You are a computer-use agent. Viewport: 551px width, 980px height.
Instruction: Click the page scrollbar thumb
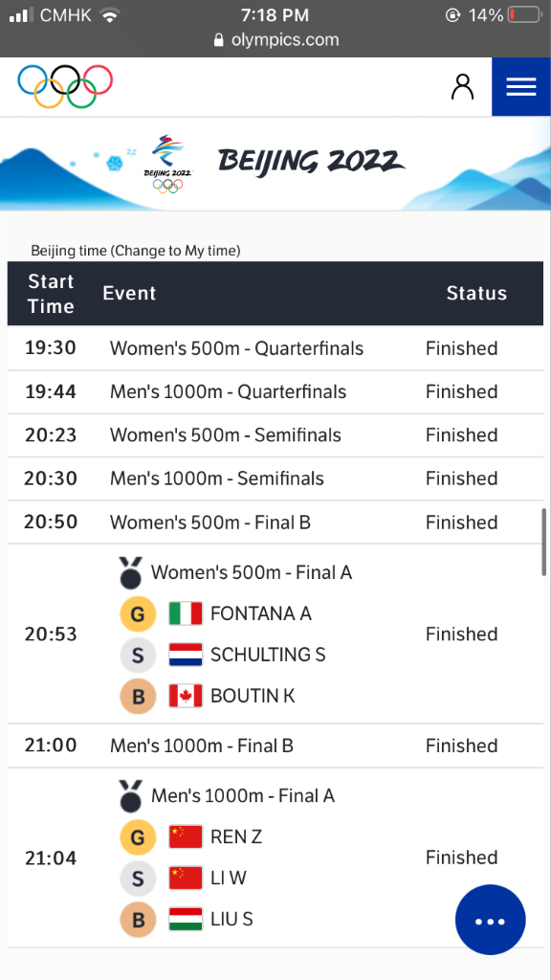(x=544, y=542)
